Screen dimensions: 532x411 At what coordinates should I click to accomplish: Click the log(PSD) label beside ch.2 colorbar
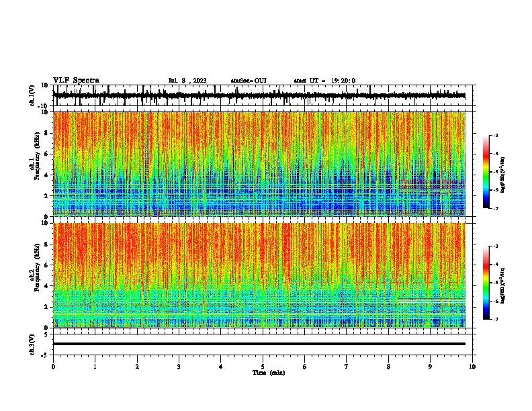[x=502, y=285]
